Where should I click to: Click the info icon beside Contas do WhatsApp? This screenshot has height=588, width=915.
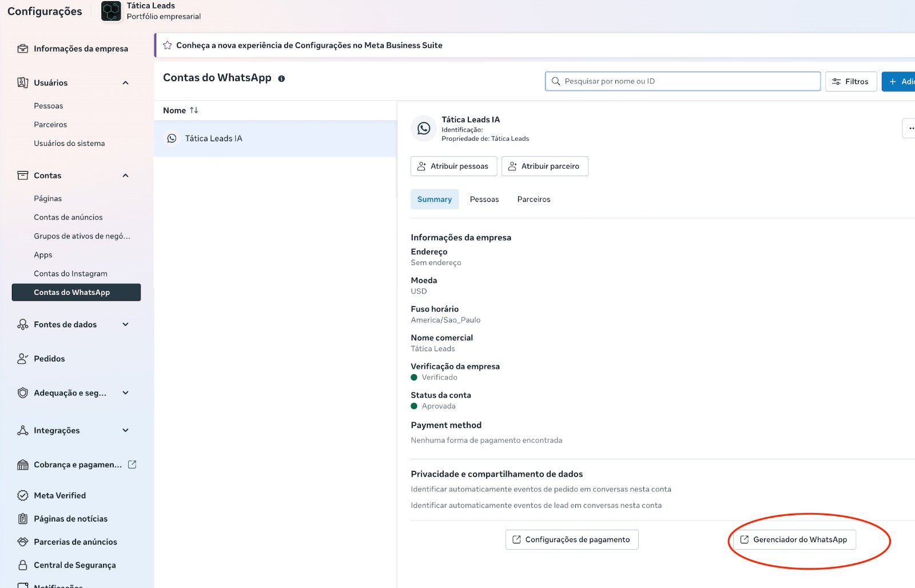tap(281, 78)
